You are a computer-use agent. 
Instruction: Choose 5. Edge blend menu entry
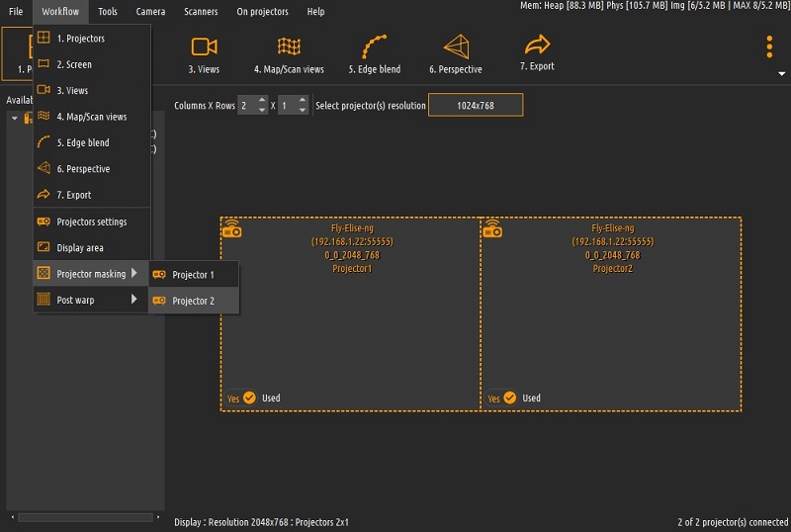[92, 142]
